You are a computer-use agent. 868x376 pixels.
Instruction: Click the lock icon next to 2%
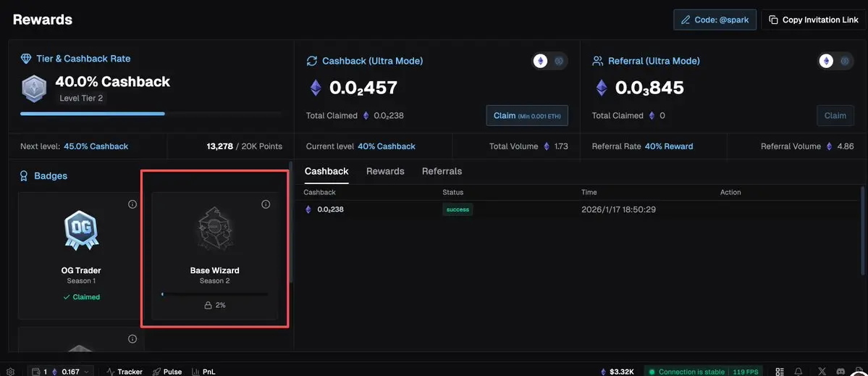(208, 305)
